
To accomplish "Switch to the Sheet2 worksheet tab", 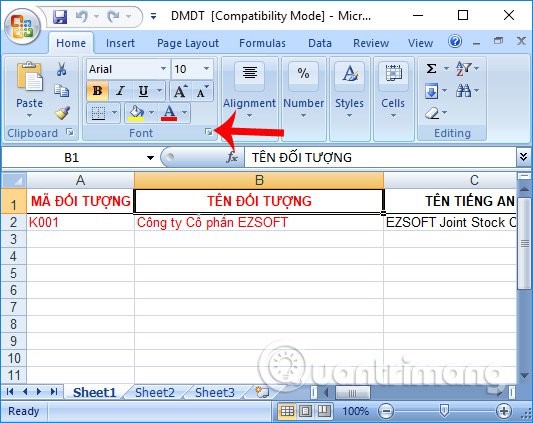I will (155, 392).
